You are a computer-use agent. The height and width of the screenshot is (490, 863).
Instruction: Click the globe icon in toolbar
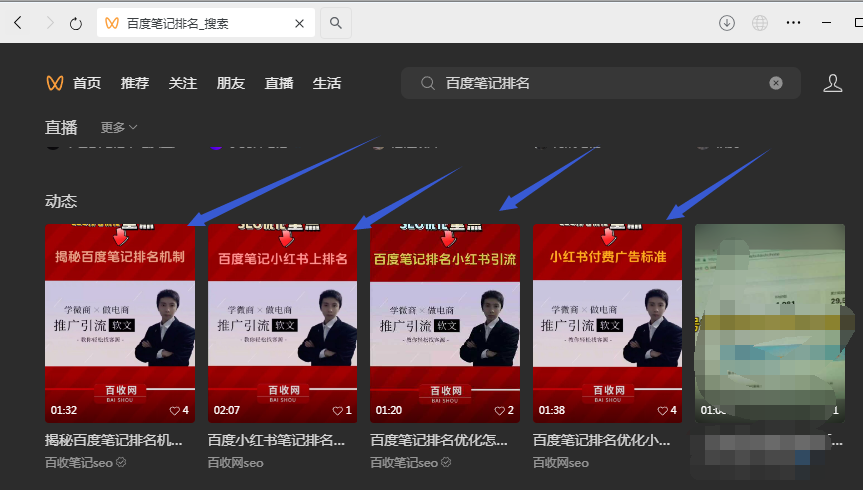(x=760, y=23)
